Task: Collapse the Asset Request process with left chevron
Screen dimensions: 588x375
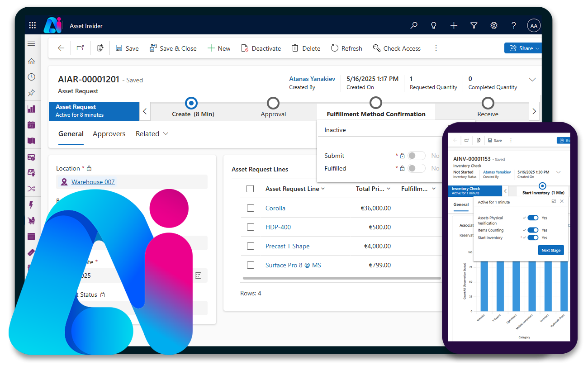Action: [x=145, y=111]
